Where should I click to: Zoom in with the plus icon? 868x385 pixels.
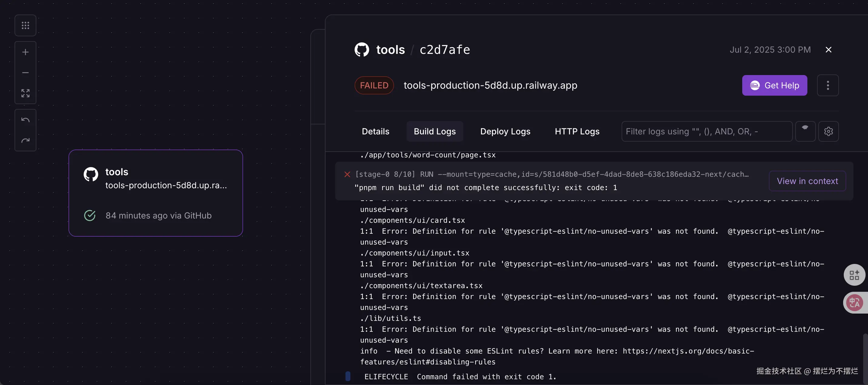coord(25,52)
